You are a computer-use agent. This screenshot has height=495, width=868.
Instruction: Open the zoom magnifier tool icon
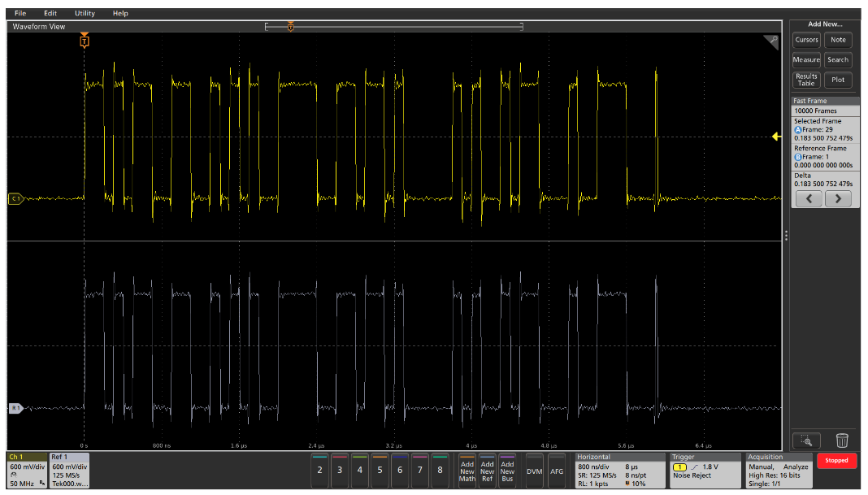tap(806, 441)
